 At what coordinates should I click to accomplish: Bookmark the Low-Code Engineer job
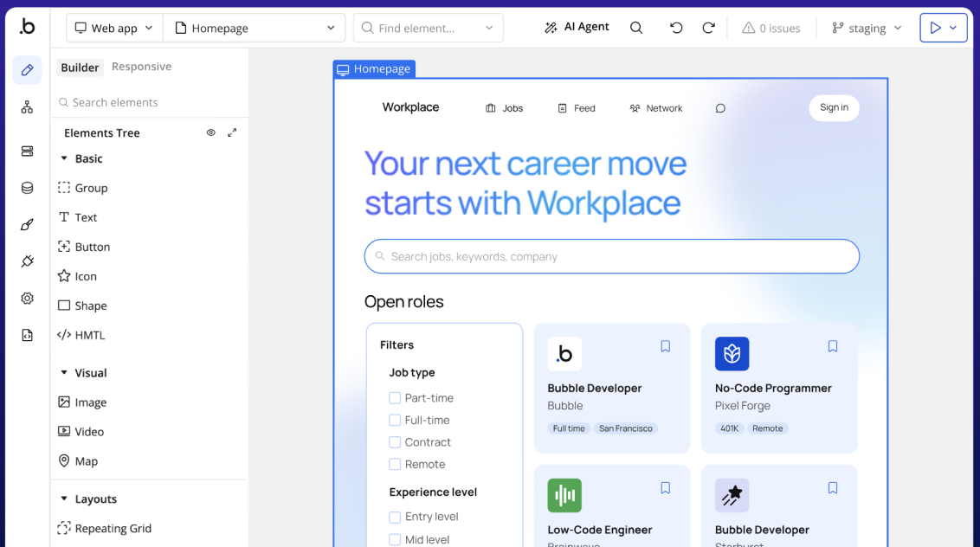tap(665, 487)
